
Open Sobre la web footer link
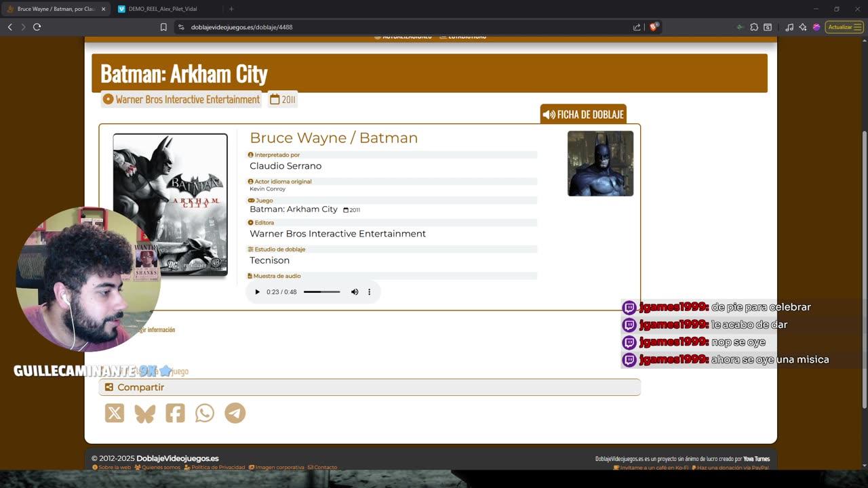111,468
